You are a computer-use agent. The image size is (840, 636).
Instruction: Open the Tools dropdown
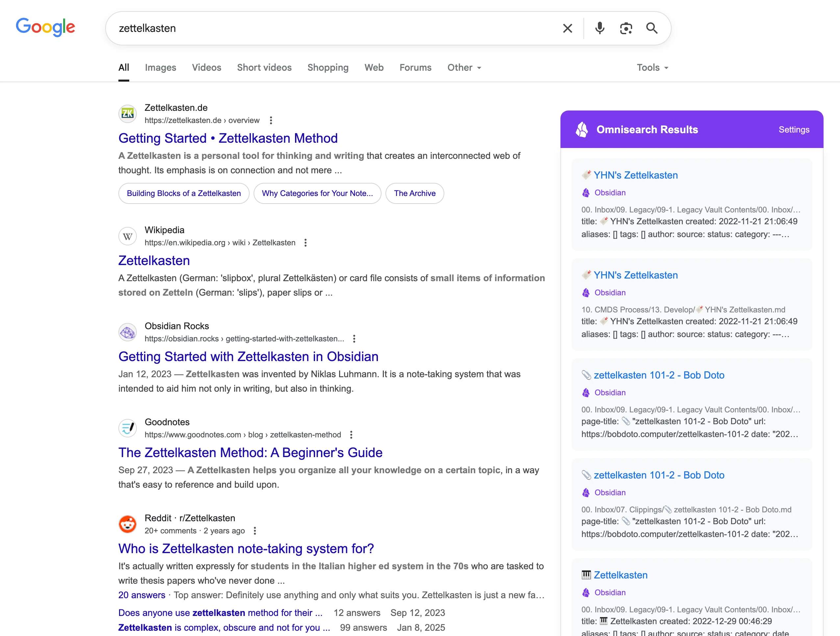[x=653, y=68]
